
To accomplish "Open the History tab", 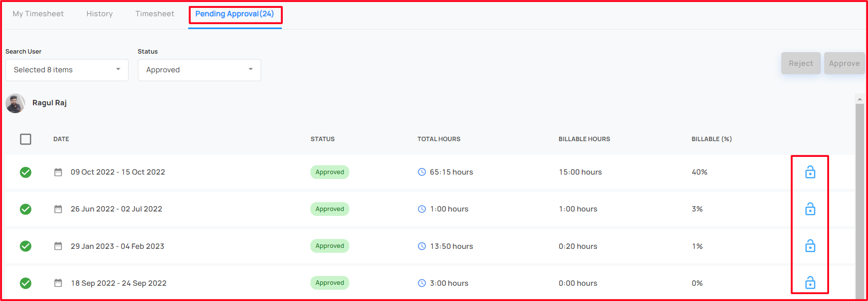I will 100,14.
